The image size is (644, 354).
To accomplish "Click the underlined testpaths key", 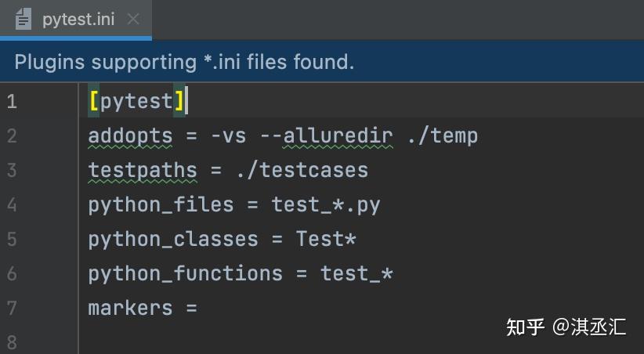I will click(x=143, y=171).
